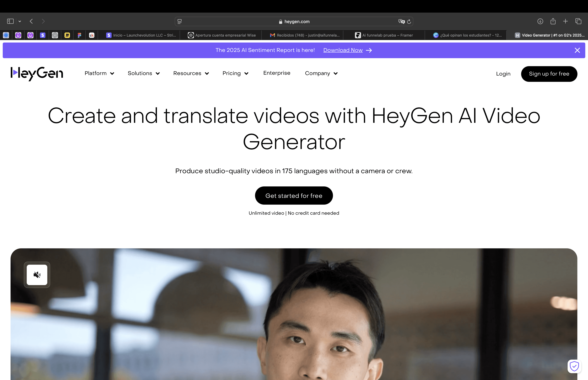588x380 pixels.
Task: Unmute the hero video
Action: click(x=37, y=275)
